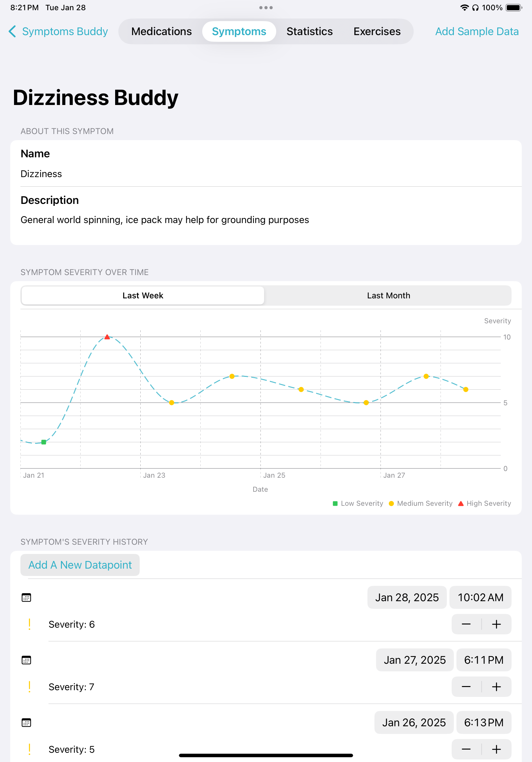Image resolution: width=532 pixels, height=762 pixels.
Task: Open the Jan 28, 2025 date picker
Action: click(x=407, y=597)
